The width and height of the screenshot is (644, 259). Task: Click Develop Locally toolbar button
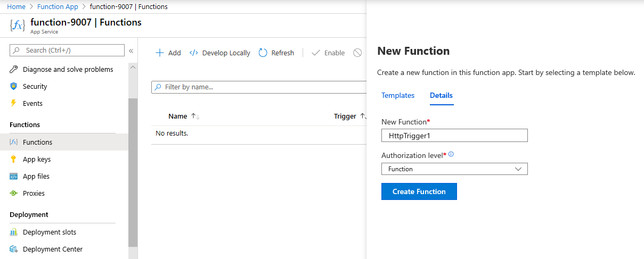220,53
